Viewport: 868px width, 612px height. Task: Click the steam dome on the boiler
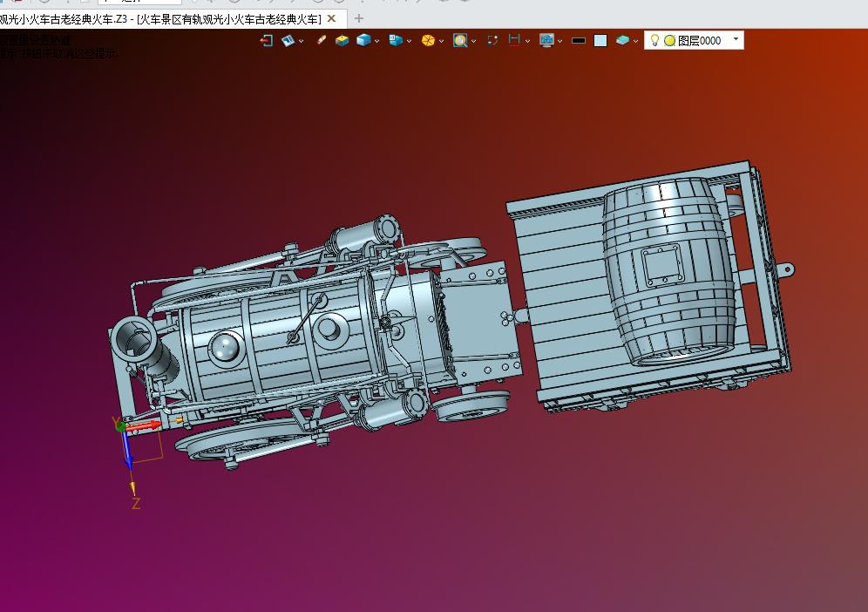226,347
